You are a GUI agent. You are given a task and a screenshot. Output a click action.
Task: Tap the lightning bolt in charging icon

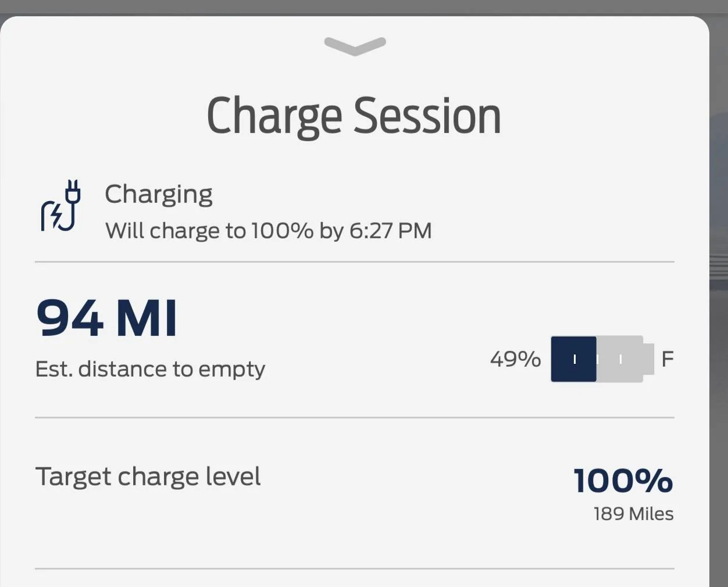coord(56,216)
